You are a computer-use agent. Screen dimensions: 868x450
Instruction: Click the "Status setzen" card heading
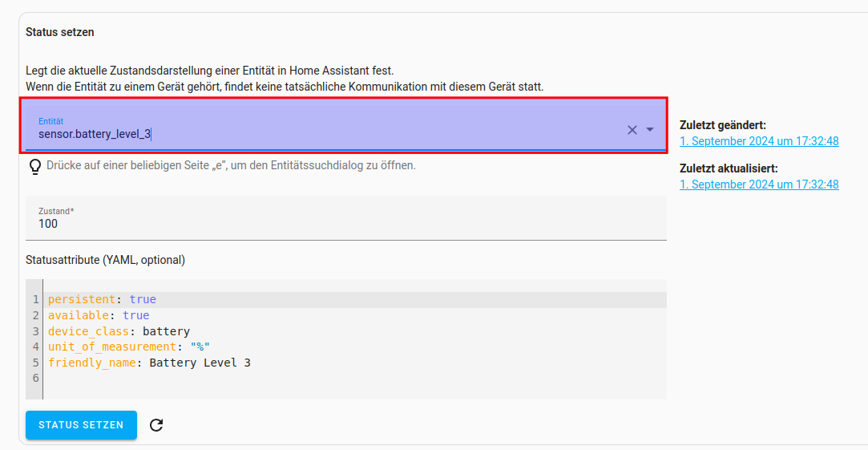click(60, 33)
